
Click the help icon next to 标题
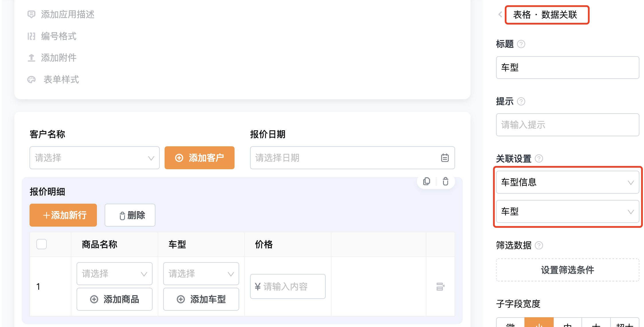point(521,44)
